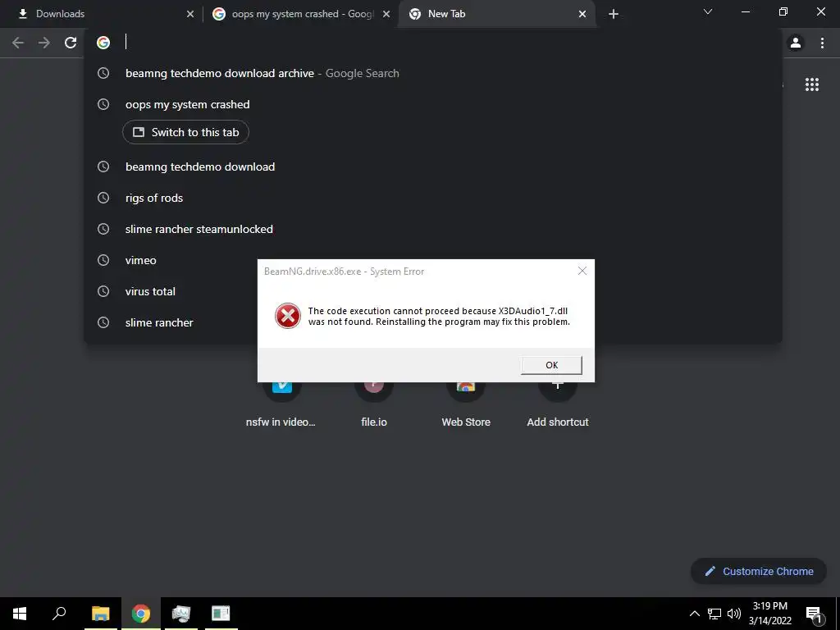Open the tab search chevron
840x630 pixels.
708,11
